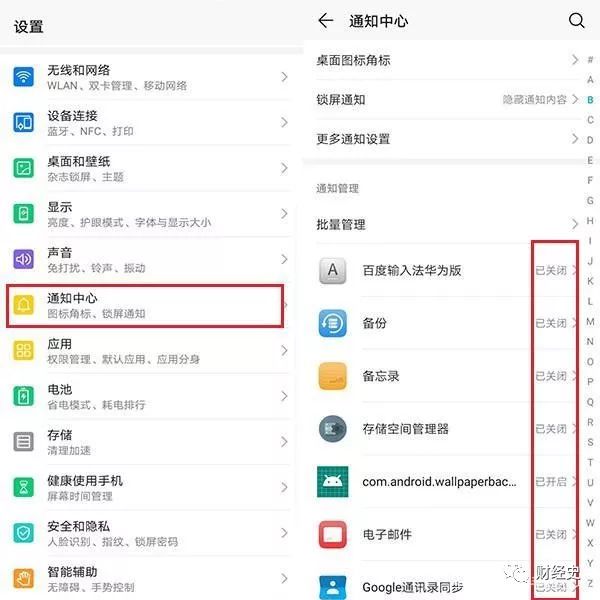Viewport: 600px width, 600px height.
Task: Open 显示 settings menu entry
Action: (149, 214)
